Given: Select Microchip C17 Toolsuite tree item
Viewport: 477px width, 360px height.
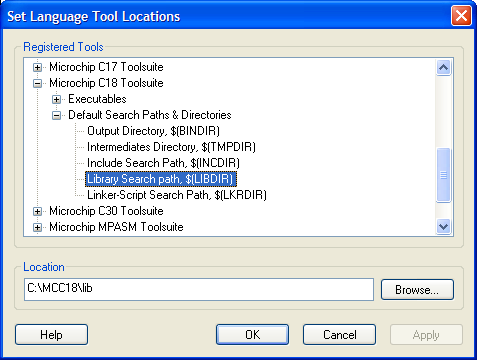Looking at the screenshot, I should click(106, 67).
